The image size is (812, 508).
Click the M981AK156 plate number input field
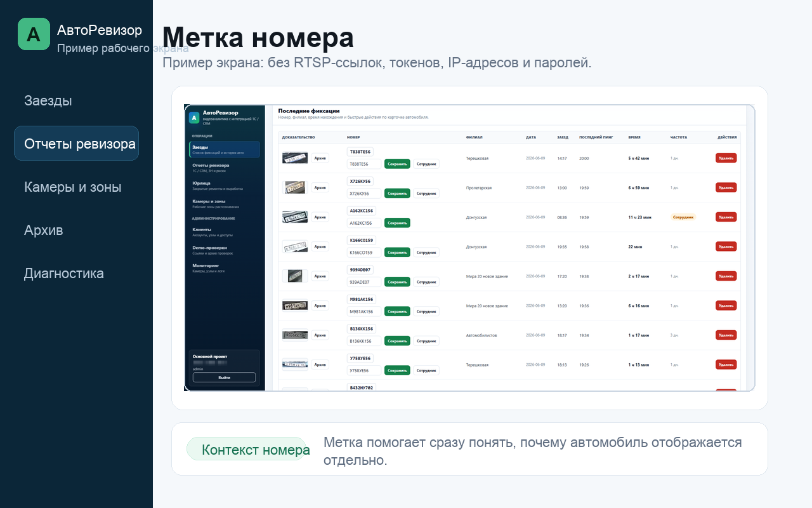click(x=364, y=311)
